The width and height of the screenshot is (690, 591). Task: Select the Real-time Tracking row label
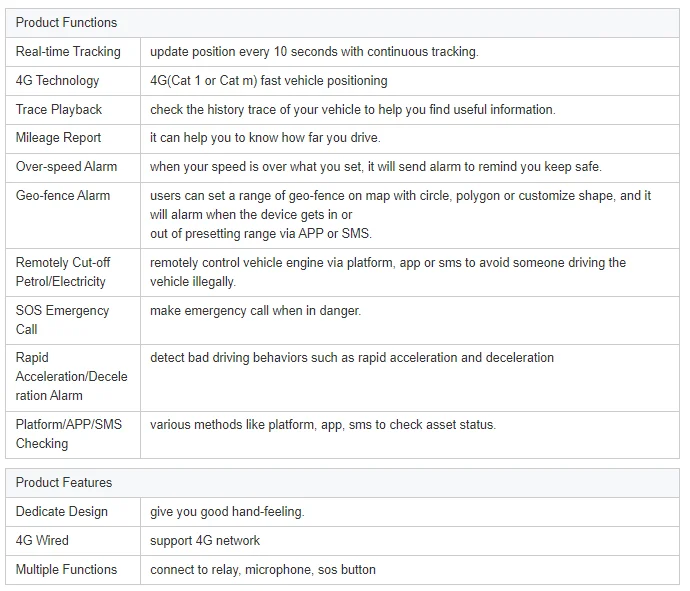[68, 51]
